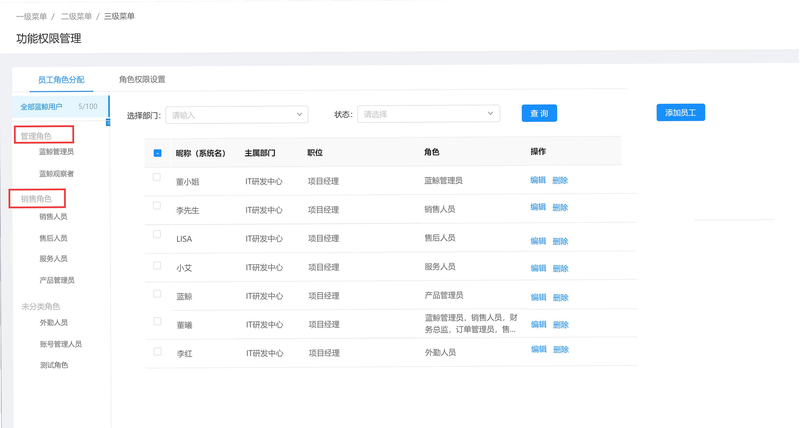Click the 功能权限管理 page title

pos(49,39)
